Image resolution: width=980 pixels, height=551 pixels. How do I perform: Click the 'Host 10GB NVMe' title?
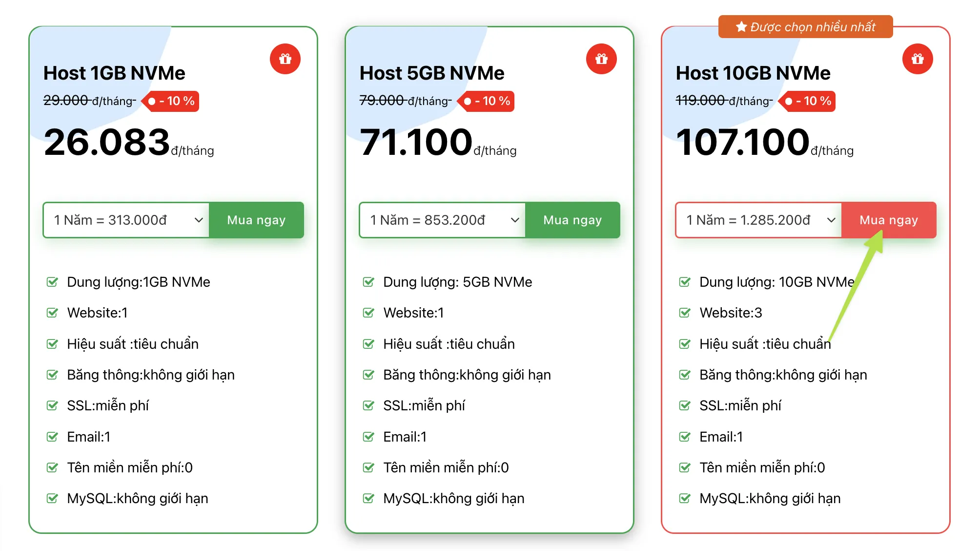point(753,73)
